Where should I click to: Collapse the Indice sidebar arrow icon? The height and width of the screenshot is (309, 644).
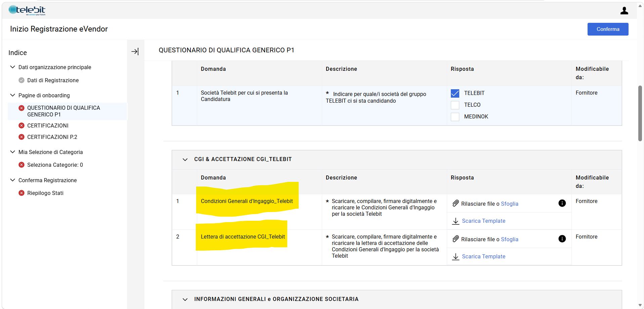pos(135,52)
